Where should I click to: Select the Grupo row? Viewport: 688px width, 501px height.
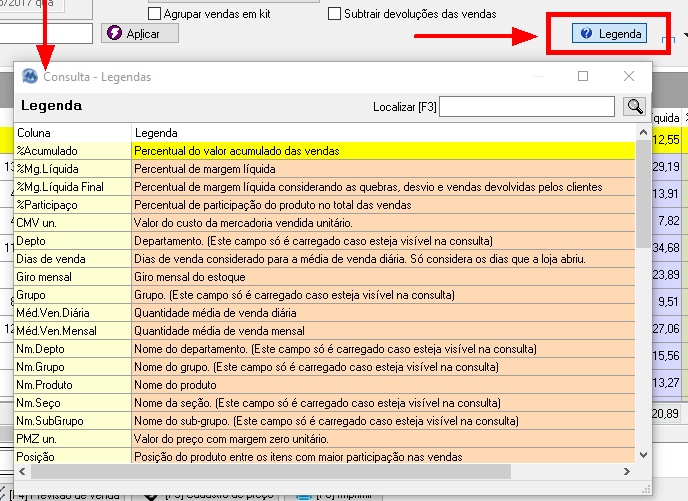(x=325, y=295)
